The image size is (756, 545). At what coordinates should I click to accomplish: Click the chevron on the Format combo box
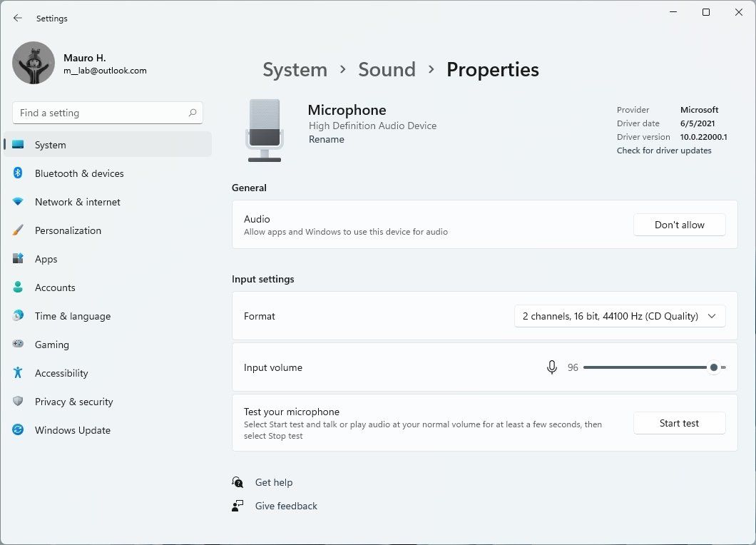[x=711, y=316]
